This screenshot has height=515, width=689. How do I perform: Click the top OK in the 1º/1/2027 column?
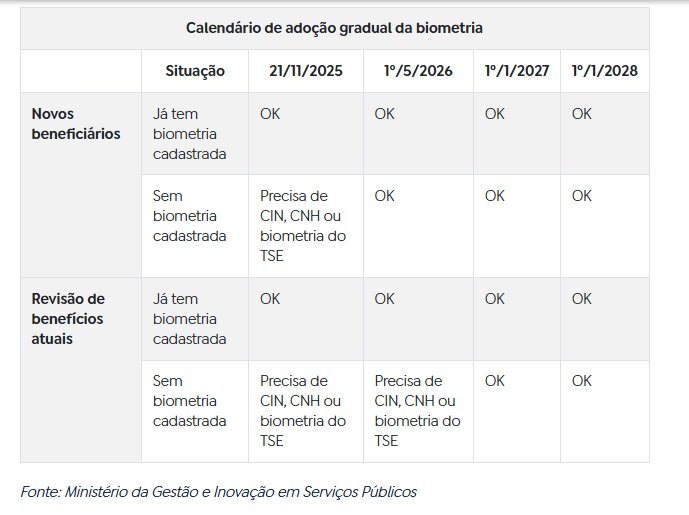coord(495,114)
